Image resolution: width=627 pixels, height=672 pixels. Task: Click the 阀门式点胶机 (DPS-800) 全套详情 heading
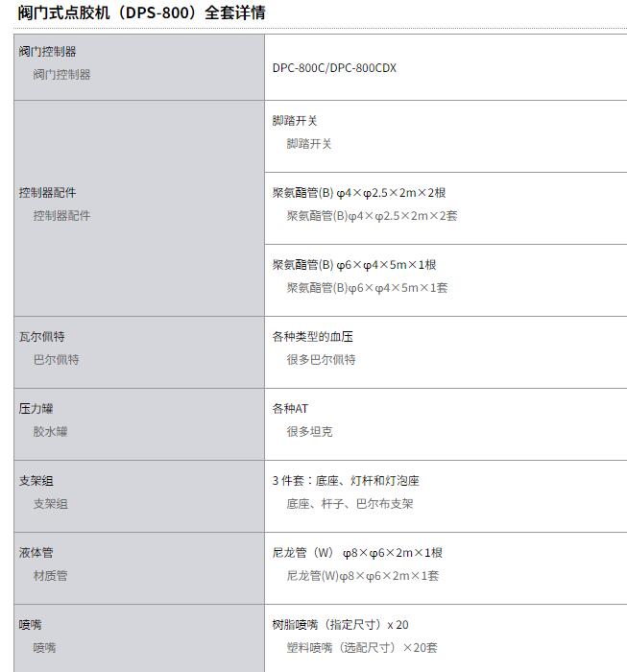coord(141,12)
